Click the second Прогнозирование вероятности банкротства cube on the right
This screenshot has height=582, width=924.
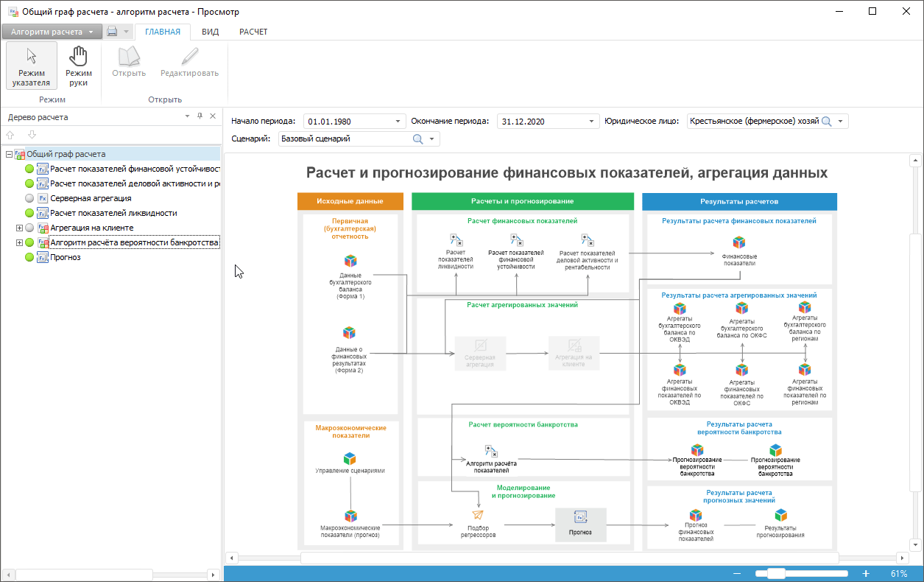pos(775,449)
